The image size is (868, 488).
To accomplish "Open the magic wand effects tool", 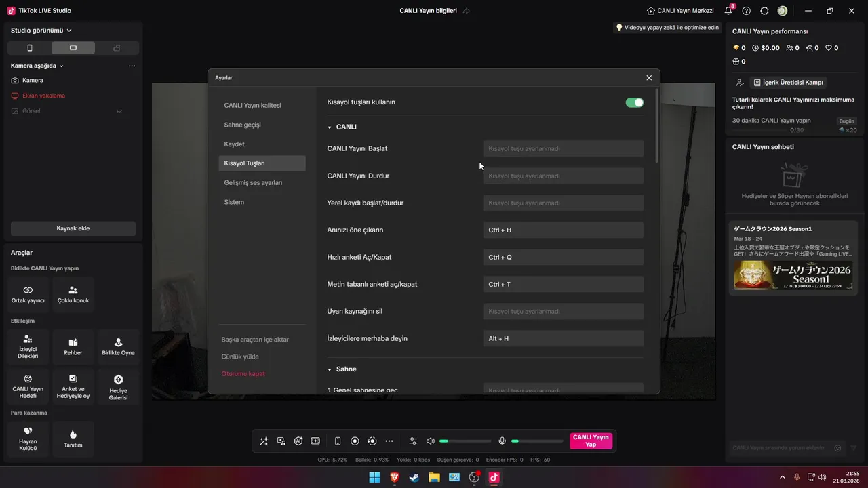I will pos(264,441).
